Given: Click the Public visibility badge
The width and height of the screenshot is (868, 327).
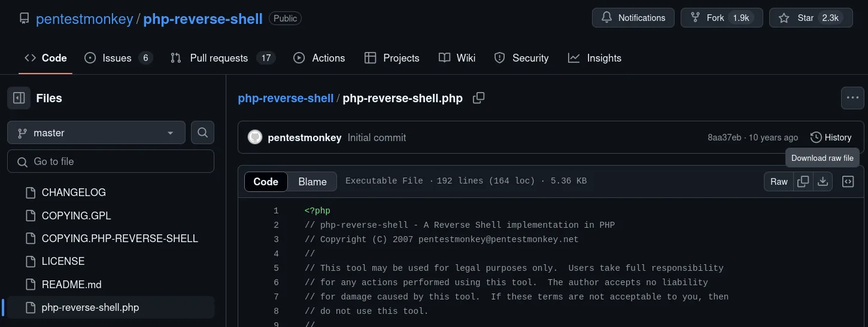Looking at the screenshot, I should (x=286, y=19).
